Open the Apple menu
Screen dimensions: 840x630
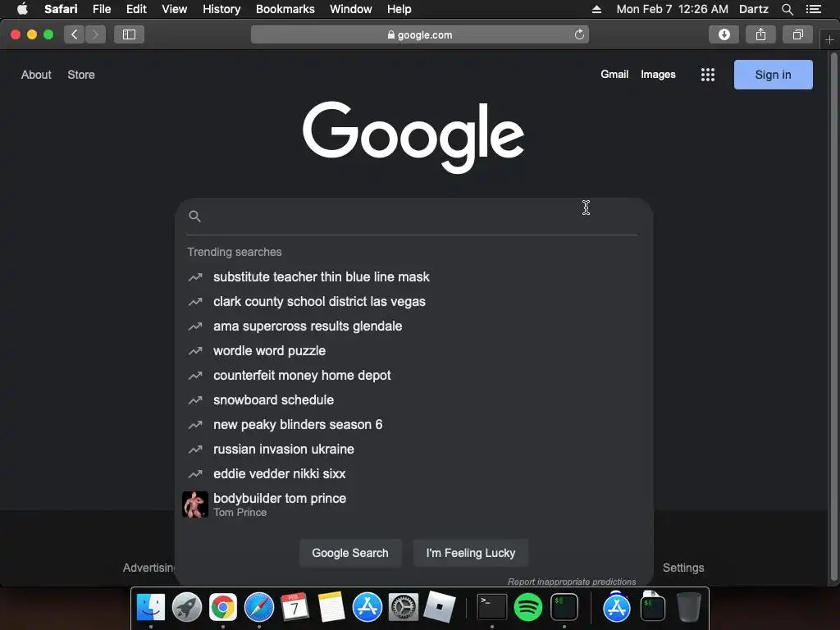point(22,9)
